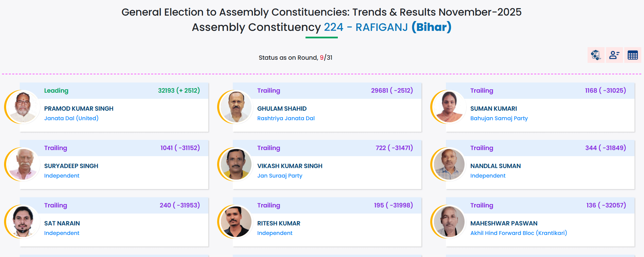Click Ghulam Shahid's candidate photo
The width and height of the screenshot is (644, 257).
pos(236,107)
